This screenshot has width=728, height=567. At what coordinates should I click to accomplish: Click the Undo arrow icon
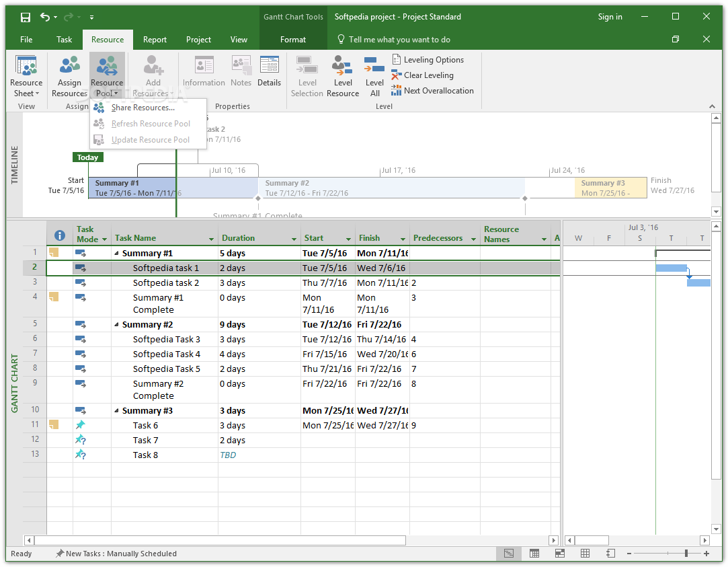point(44,17)
